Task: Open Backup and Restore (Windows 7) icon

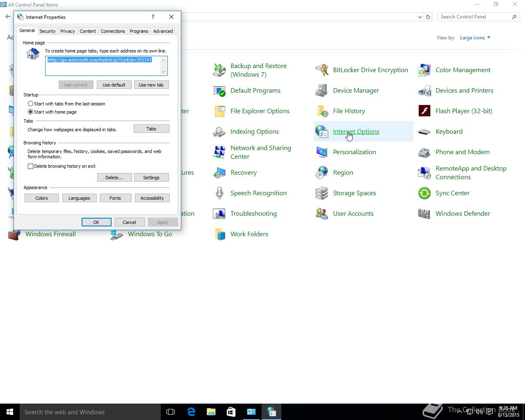Action: 219,70
